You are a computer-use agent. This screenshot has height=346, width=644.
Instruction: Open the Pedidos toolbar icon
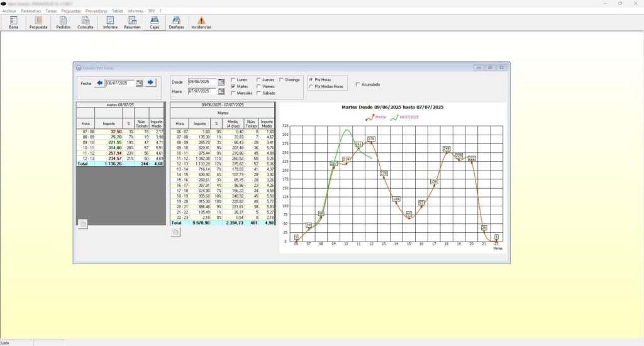(x=63, y=23)
